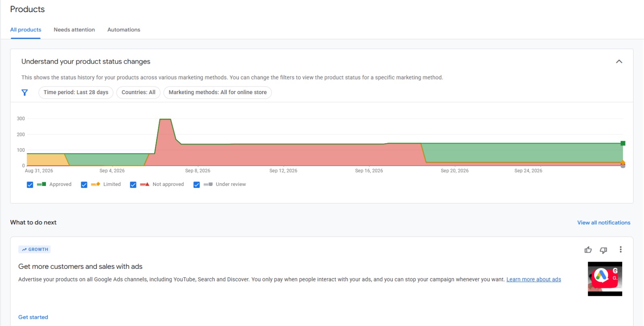Switch to the Needs attention tab

(x=74, y=30)
